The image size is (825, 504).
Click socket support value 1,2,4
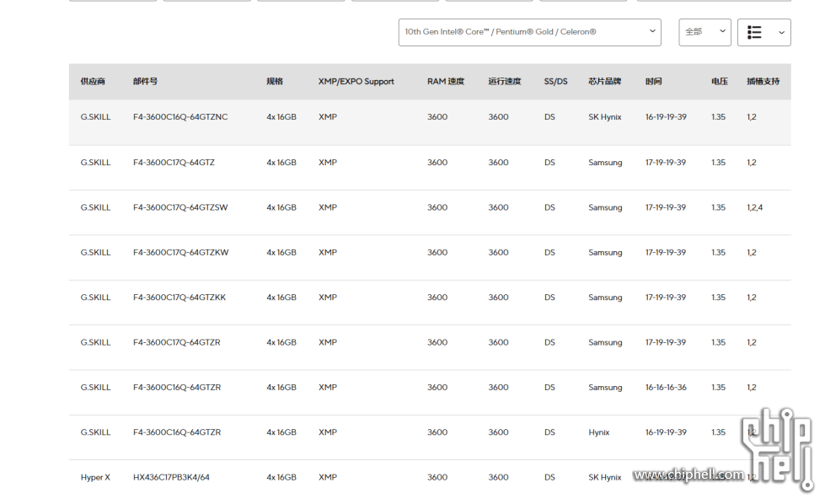pyautogui.click(x=754, y=207)
